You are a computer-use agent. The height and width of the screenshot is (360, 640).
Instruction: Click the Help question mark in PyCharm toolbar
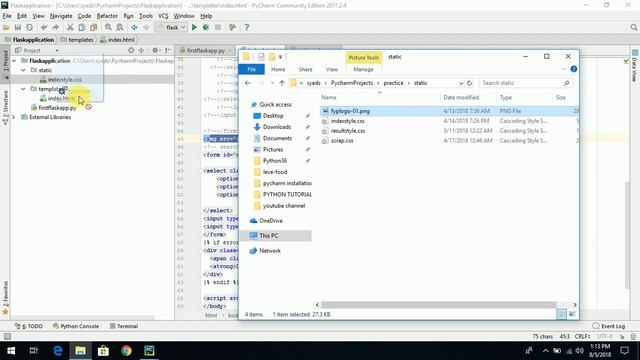coord(247,27)
